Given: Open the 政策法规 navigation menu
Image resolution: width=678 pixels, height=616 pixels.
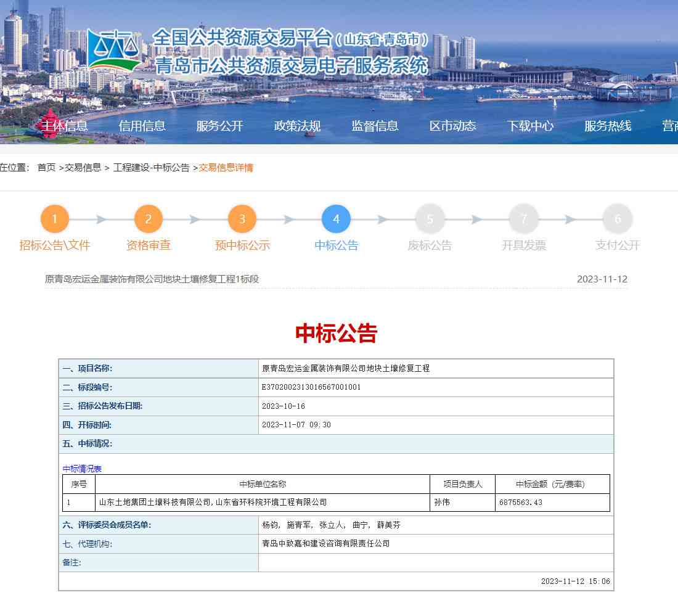Looking at the screenshot, I should pos(296,125).
